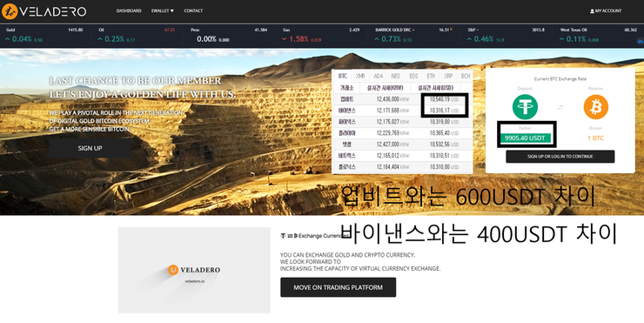Select the EOS tab
The height and width of the screenshot is (323, 644).
point(413,76)
